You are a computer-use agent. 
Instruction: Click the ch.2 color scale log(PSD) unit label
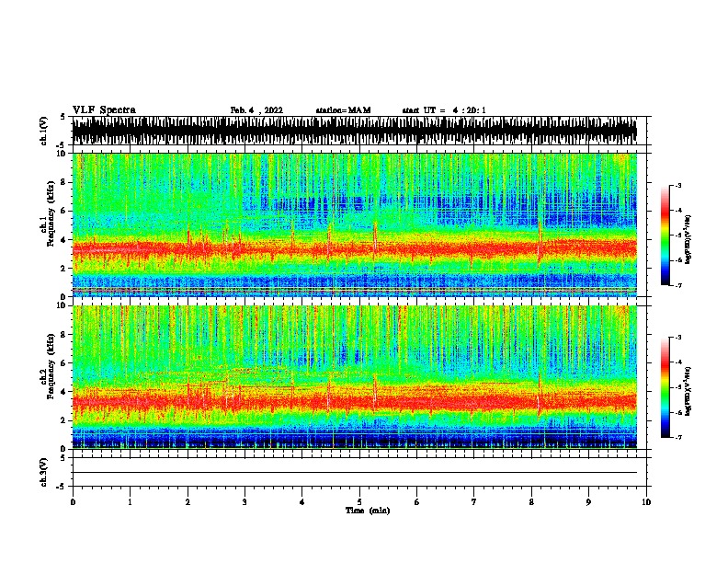click(688, 391)
